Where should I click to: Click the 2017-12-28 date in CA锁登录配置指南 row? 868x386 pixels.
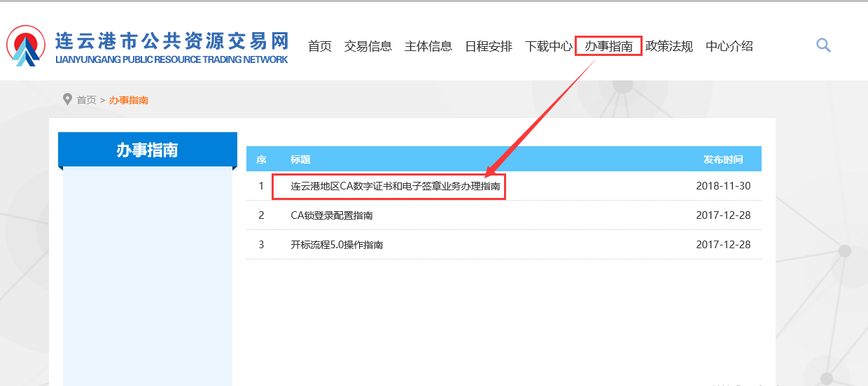pos(723,215)
